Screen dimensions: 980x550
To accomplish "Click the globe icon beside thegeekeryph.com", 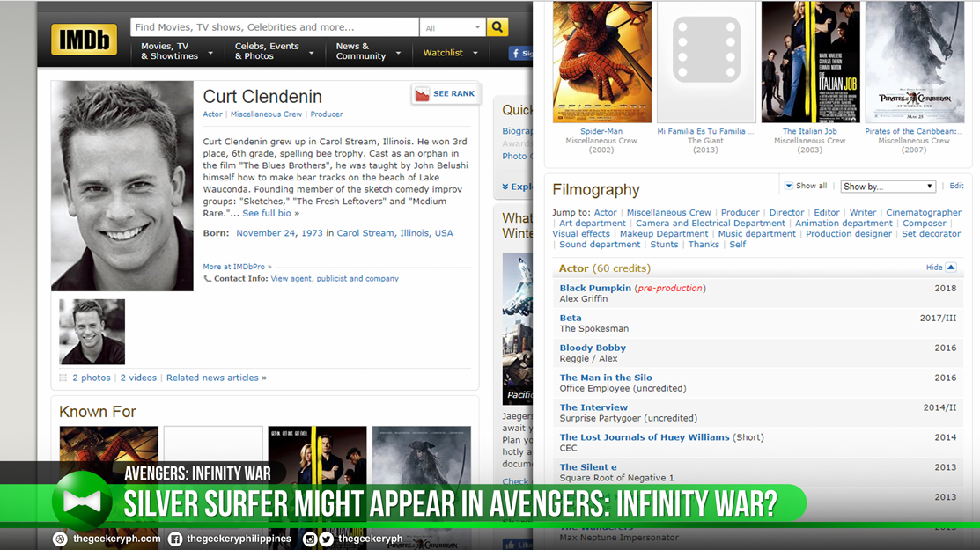I will click(60, 539).
